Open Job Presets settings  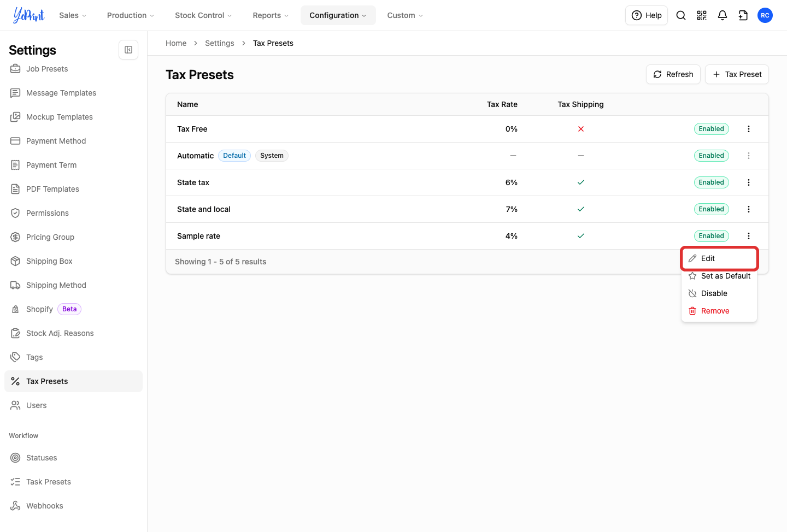[x=73, y=69]
